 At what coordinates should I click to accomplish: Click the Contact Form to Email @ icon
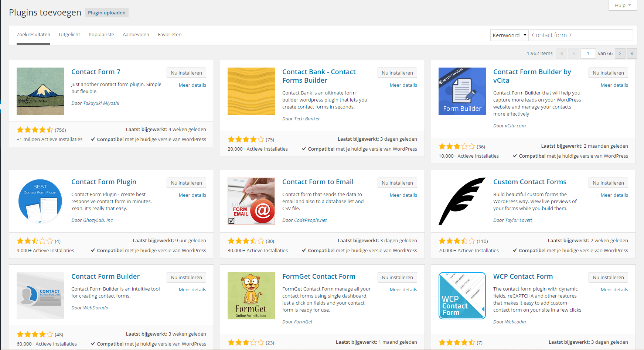251,201
